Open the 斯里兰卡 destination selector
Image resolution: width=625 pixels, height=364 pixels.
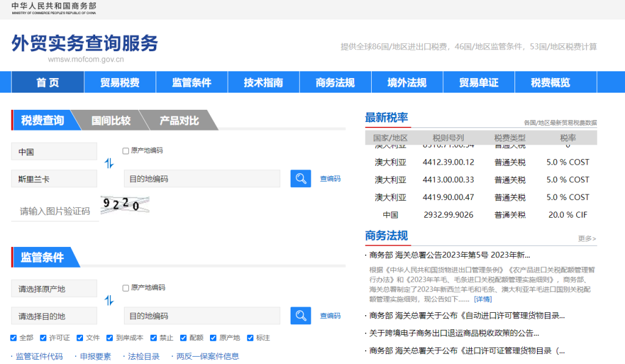[54, 179]
